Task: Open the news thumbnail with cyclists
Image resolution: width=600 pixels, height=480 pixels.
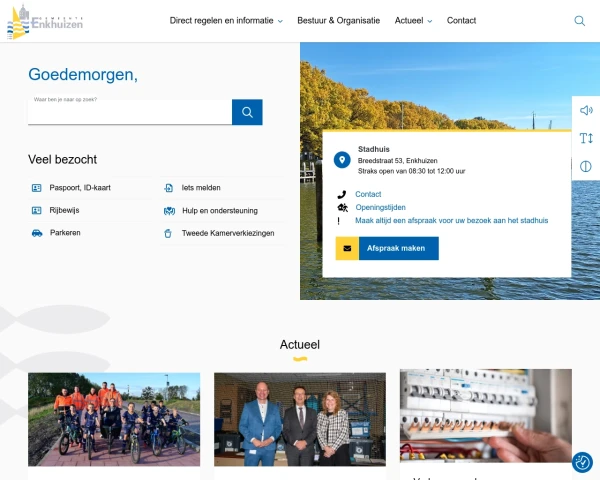Action: pyautogui.click(x=114, y=419)
